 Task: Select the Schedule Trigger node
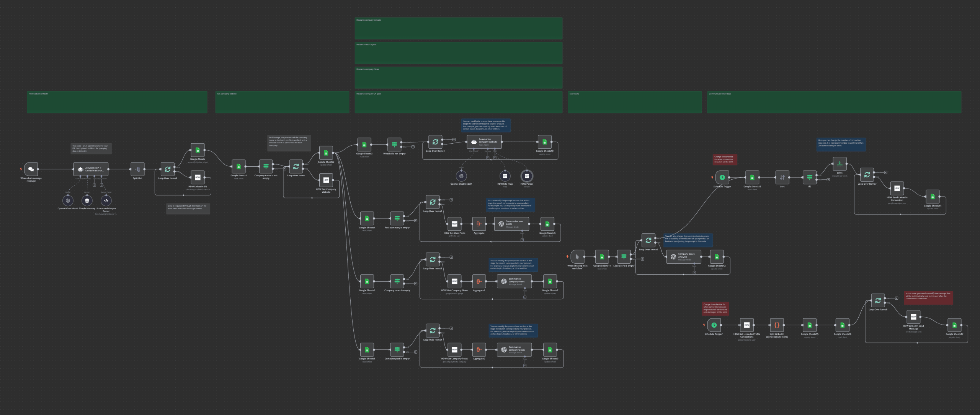tap(722, 177)
